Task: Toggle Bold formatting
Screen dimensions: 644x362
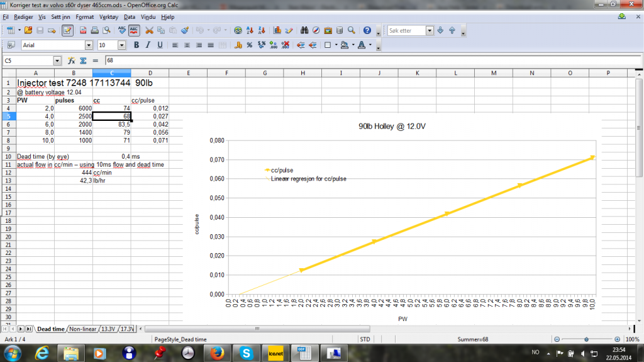Action: [x=136, y=45]
